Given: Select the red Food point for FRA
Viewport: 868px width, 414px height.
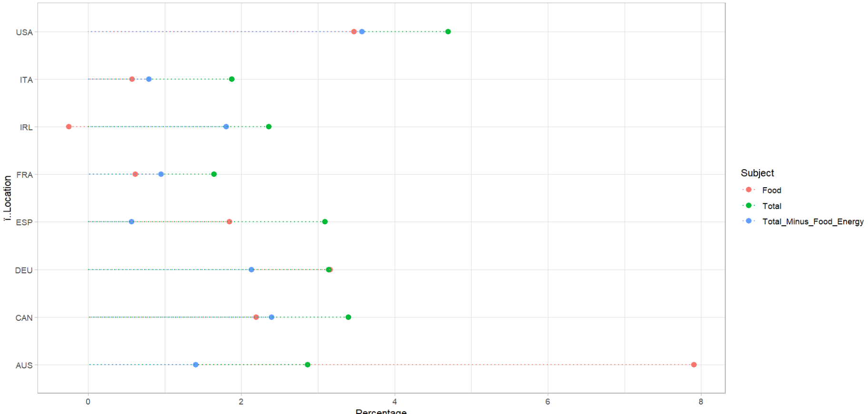Looking at the screenshot, I should point(135,174).
